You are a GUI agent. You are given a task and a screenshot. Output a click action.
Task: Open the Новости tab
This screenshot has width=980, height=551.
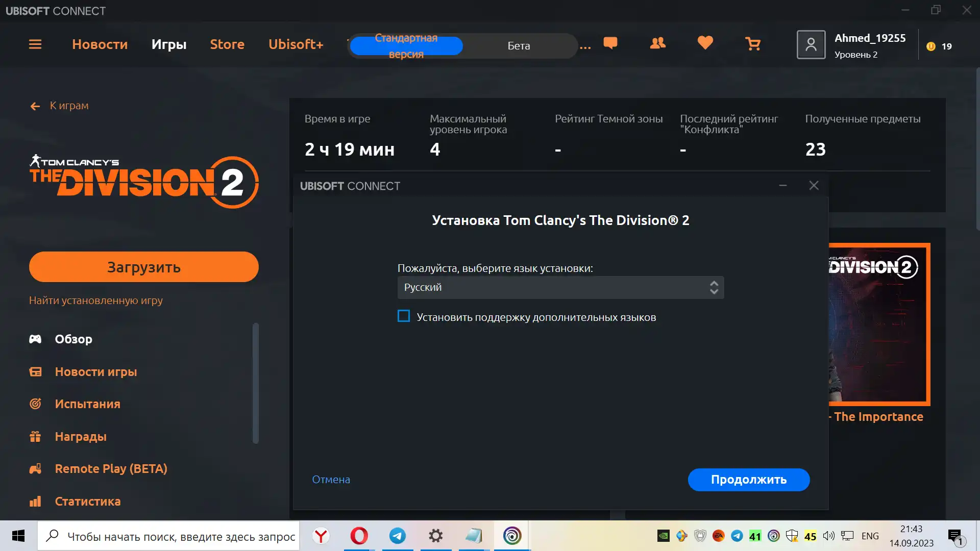(100, 44)
